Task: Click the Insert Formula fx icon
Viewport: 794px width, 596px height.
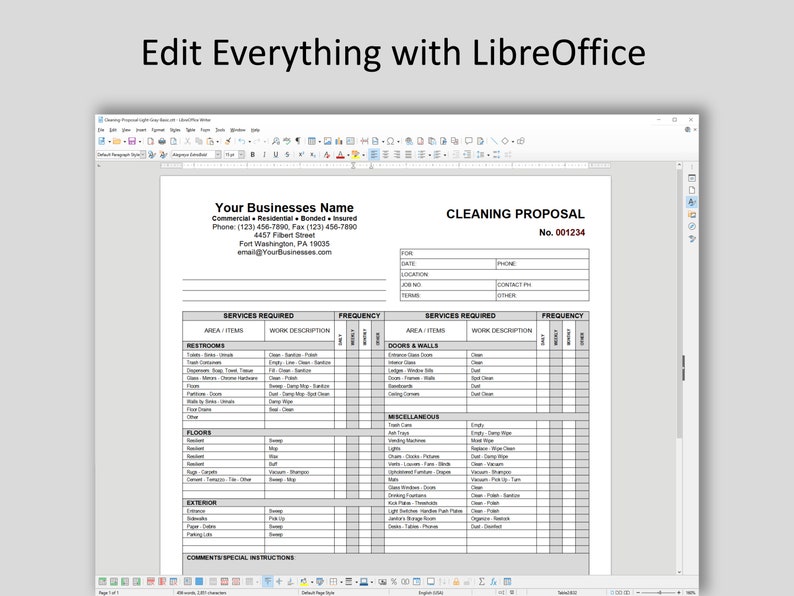Action: pyautogui.click(x=494, y=582)
